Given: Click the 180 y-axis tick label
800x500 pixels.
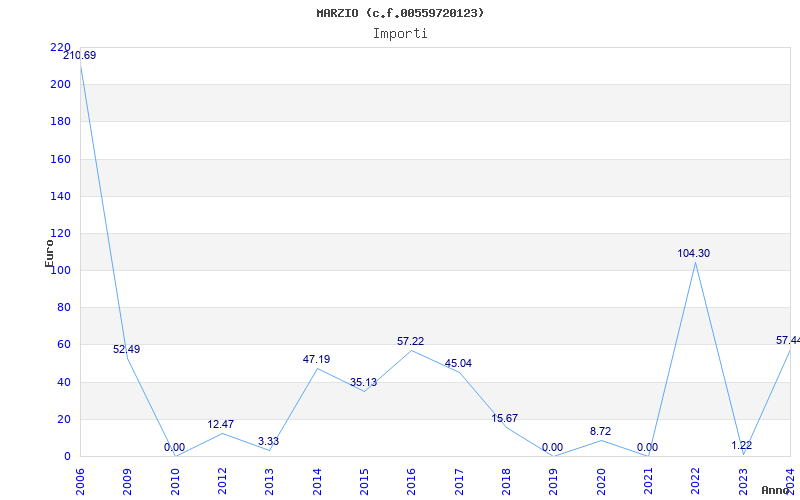Looking at the screenshot, I should tap(60, 122).
